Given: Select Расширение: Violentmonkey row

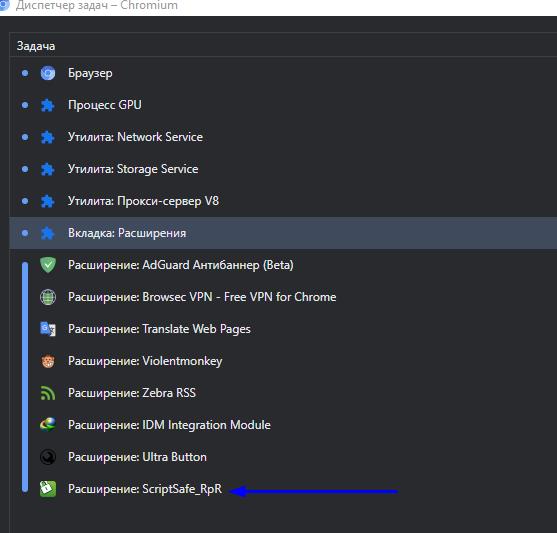Looking at the screenshot, I should (x=283, y=361).
